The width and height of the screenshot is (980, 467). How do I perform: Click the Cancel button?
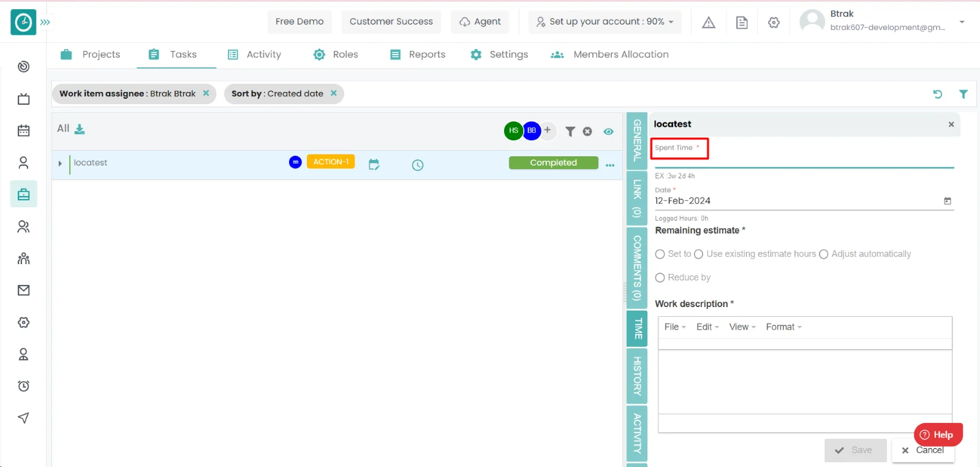(x=922, y=450)
